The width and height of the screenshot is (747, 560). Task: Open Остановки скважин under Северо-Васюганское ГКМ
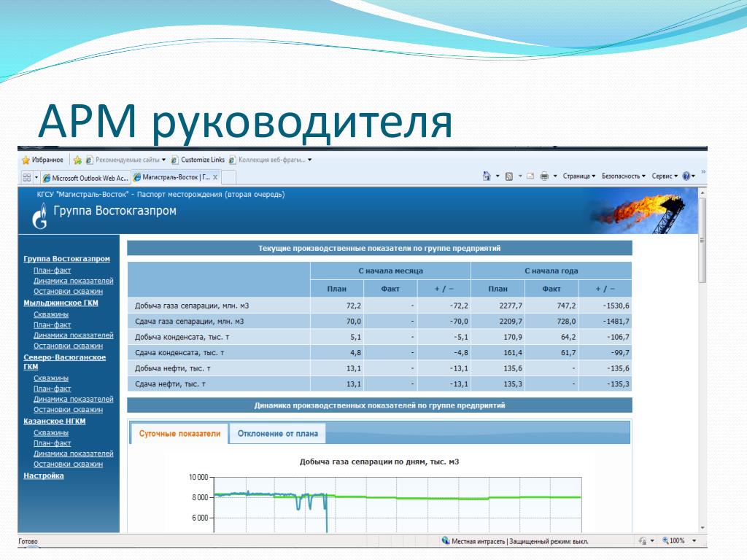pyautogui.click(x=68, y=410)
